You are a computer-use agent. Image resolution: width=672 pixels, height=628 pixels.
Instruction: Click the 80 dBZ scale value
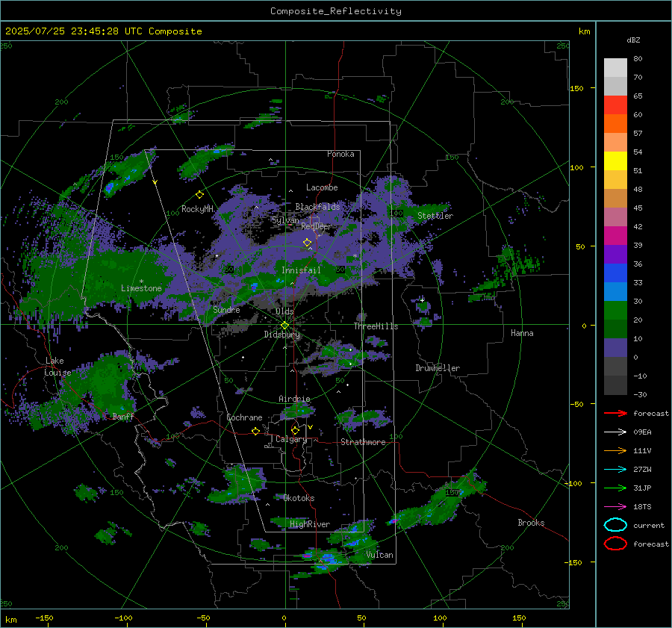(638, 59)
